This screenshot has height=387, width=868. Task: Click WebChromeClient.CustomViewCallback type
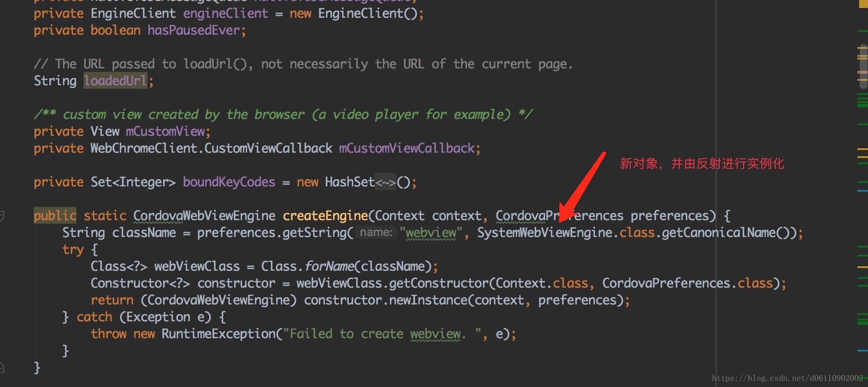coord(211,148)
